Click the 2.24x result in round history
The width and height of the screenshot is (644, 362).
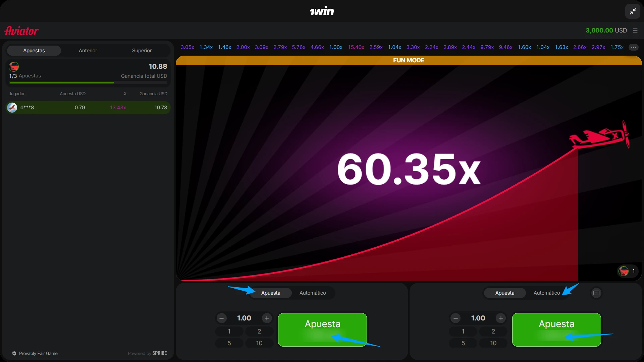tap(432, 47)
